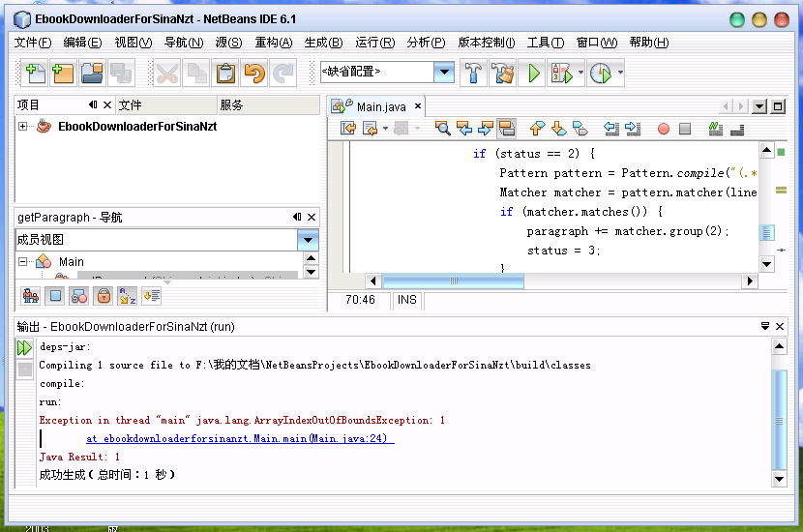This screenshot has width=803, height=532.
Task: Minimize the navigator panel button
Action: tap(297, 217)
